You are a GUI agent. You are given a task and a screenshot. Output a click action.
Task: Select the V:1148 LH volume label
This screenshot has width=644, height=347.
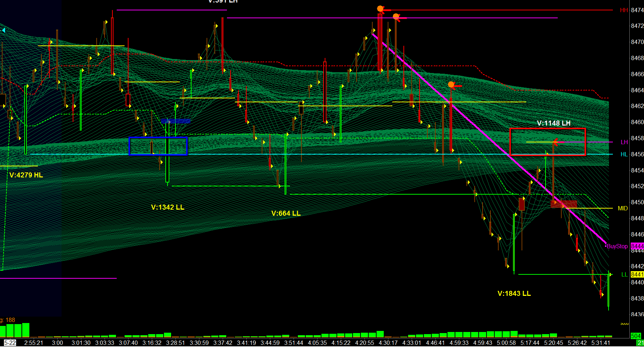coord(554,123)
